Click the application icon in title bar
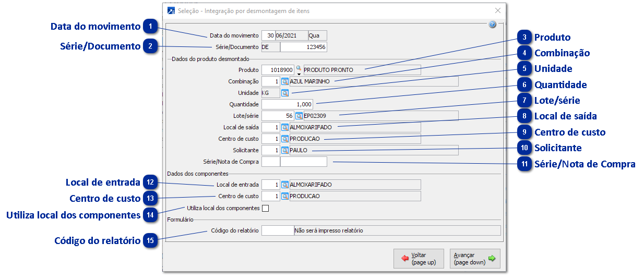 point(171,10)
